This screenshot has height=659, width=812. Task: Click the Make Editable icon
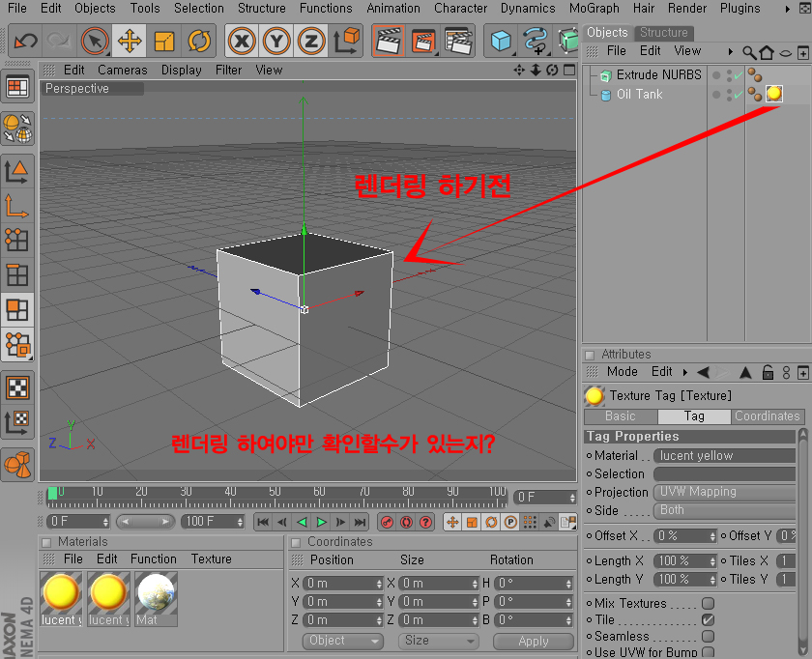17,128
